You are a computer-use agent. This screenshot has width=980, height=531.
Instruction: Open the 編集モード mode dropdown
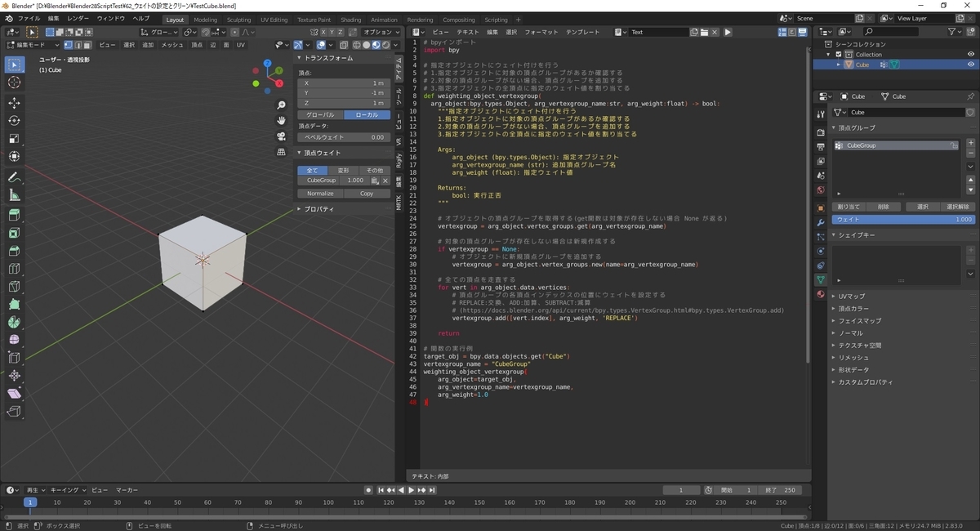pos(31,45)
